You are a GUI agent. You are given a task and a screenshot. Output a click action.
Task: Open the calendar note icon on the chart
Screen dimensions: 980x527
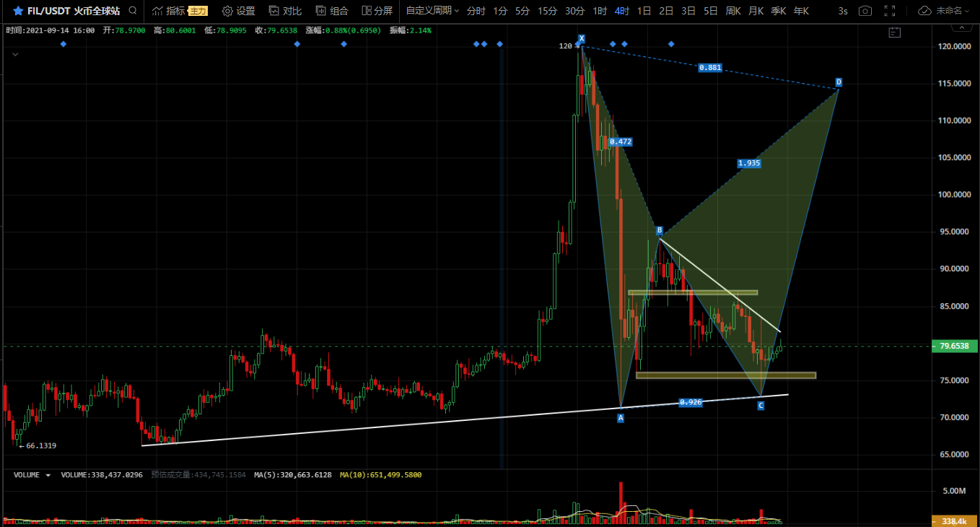coord(895,32)
